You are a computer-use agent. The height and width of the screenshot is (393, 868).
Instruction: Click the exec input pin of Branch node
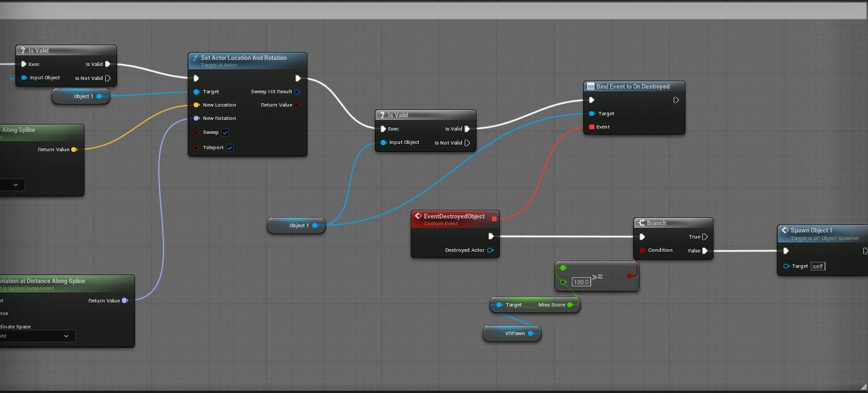[642, 236]
